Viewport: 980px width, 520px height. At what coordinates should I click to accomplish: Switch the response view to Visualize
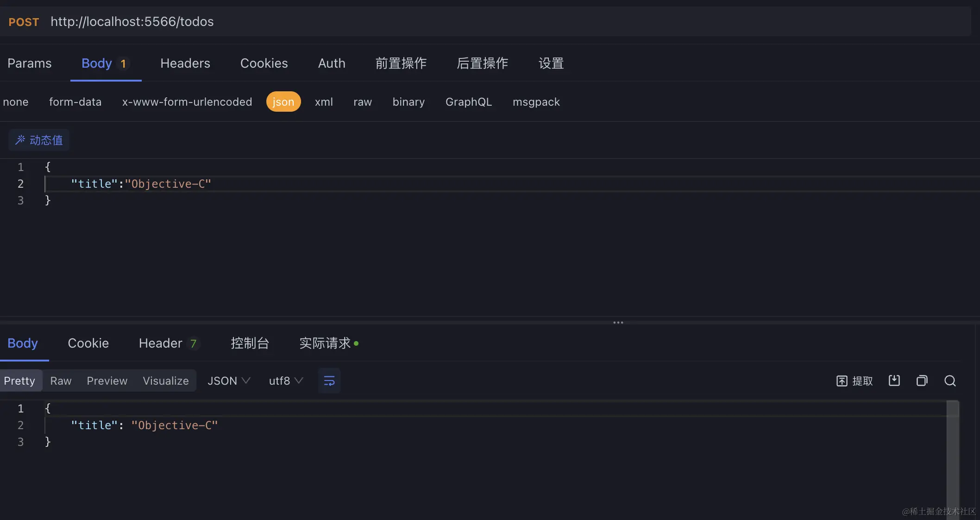(x=165, y=381)
